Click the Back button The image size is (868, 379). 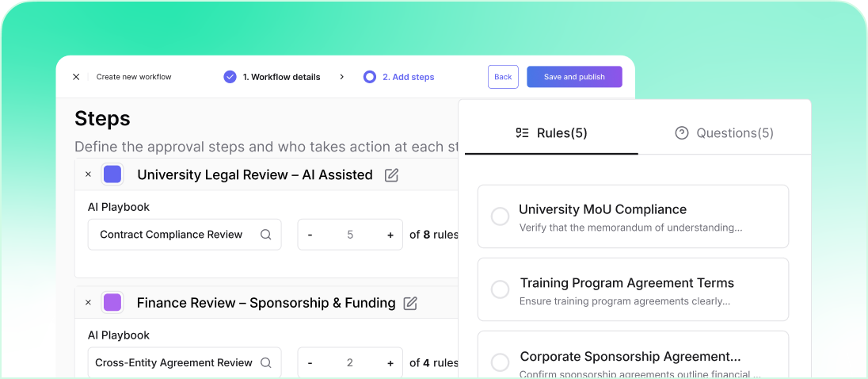(x=503, y=77)
